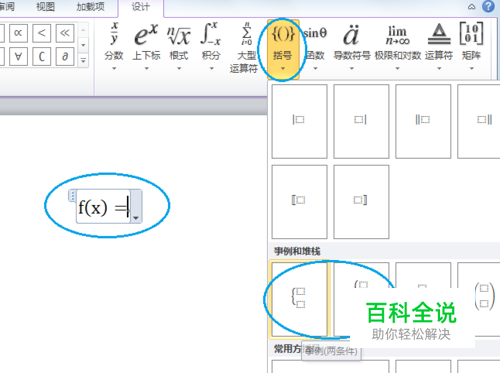Insert the less-than < symbol

tap(41, 33)
